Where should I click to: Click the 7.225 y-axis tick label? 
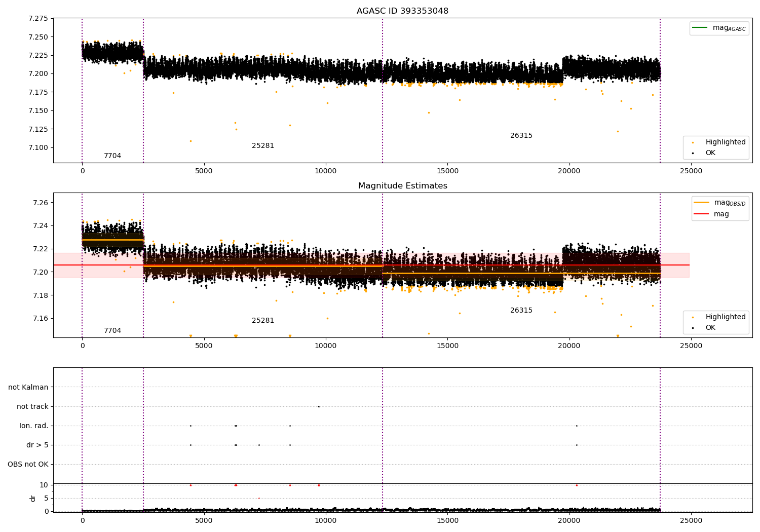[38, 56]
